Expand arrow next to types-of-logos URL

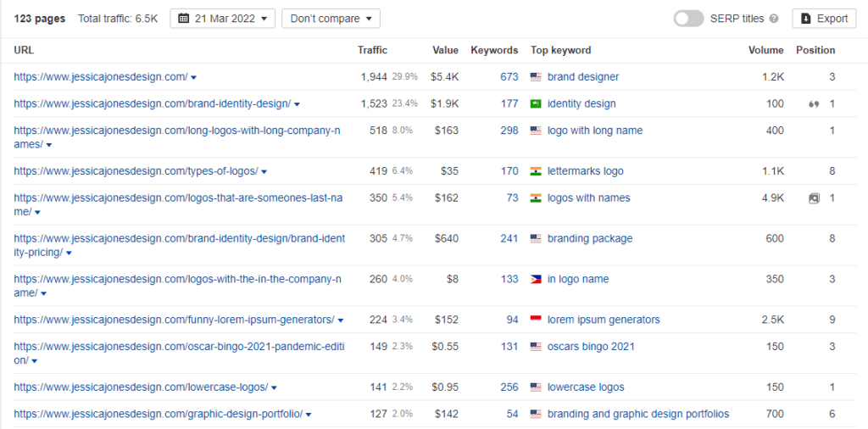264,171
